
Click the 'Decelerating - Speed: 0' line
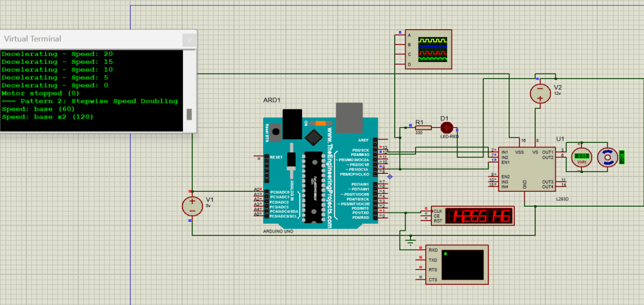(x=55, y=85)
